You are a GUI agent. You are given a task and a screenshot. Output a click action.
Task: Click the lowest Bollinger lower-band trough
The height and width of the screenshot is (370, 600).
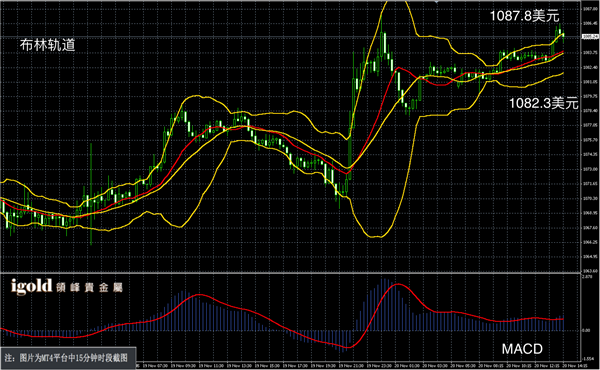[x=376, y=237]
